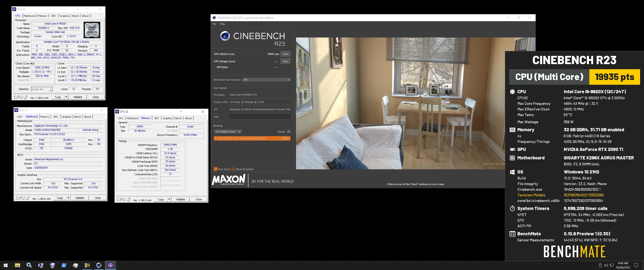644x270 pixels.
Task: Select Bench tab in the Memory CPU-Z window
Action: pyautogui.click(x=178, y=118)
